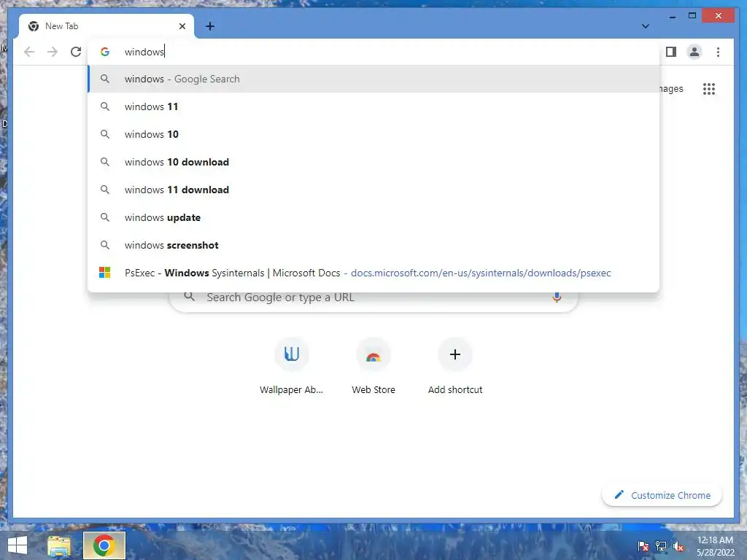
Task: Open a new tab with plus button
Action: (x=210, y=26)
